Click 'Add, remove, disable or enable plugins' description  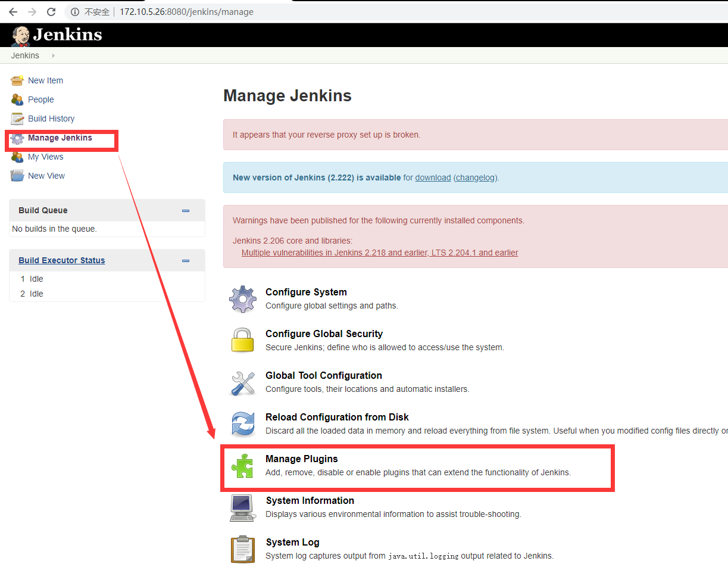(x=418, y=472)
